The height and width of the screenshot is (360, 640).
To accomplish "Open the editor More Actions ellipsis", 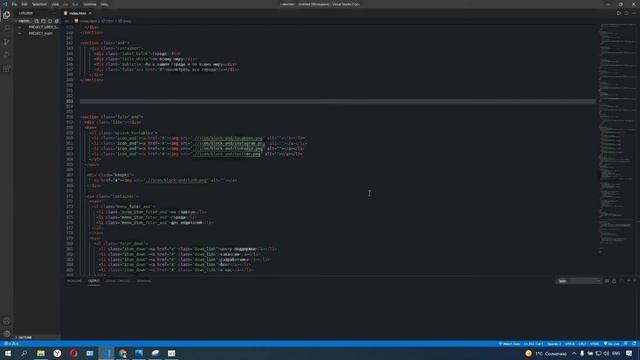I will [634, 13].
